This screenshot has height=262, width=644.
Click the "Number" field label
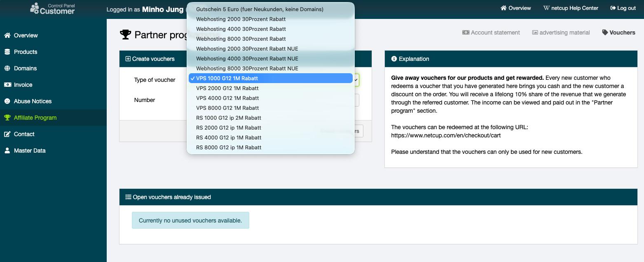click(x=145, y=100)
